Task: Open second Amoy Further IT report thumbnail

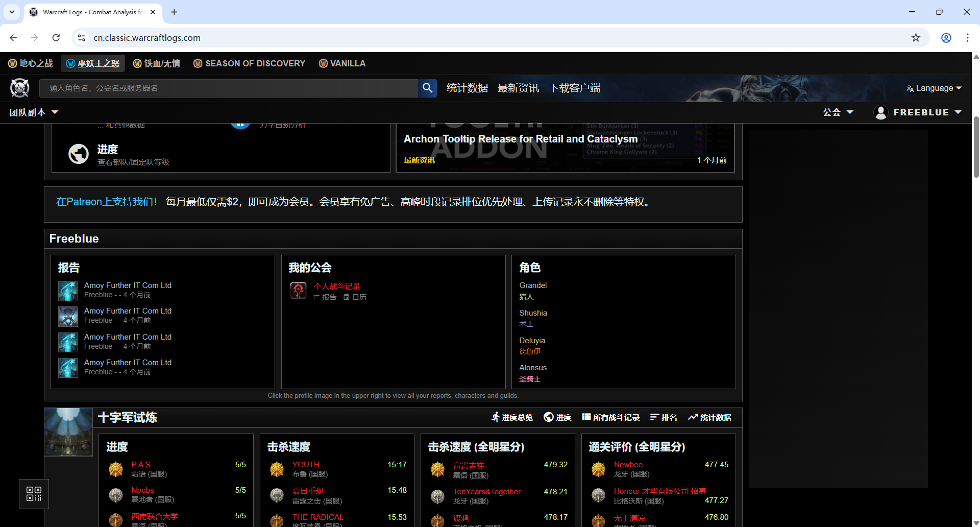Action: point(68,317)
